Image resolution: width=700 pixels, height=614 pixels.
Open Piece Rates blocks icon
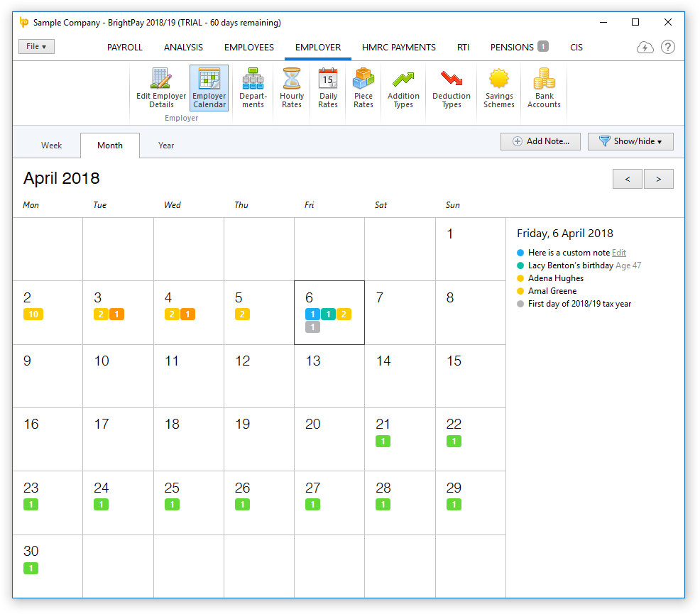[x=363, y=88]
